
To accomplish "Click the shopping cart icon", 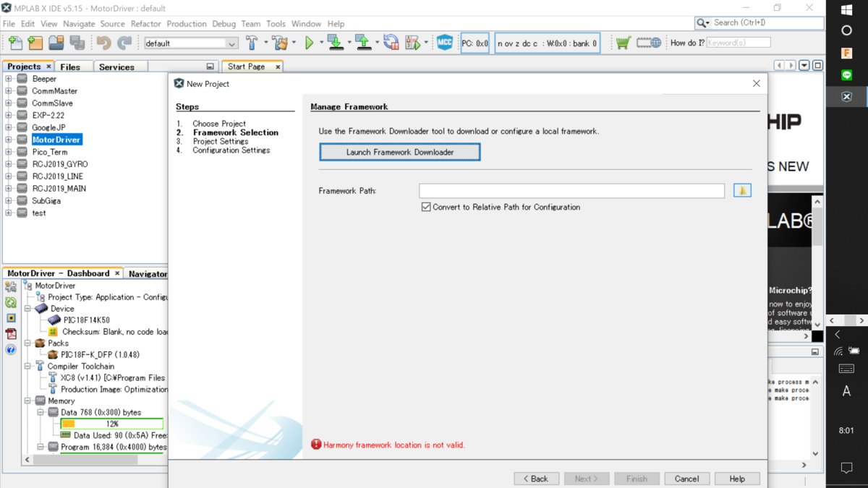I will tap(623, 43).
